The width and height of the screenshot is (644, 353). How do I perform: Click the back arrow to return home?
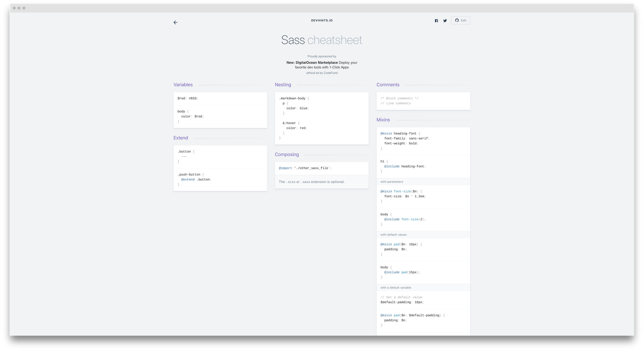click(175, 23)
